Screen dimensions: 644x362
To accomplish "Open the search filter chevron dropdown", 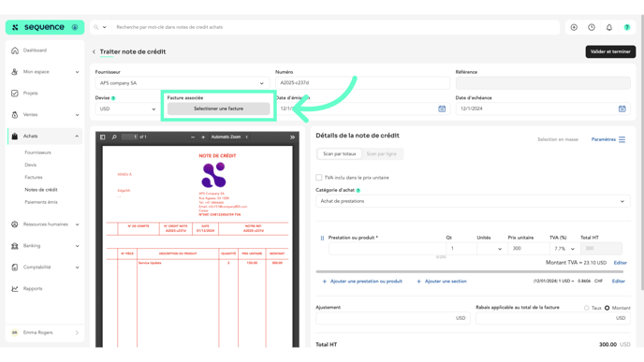I will 105,27.
